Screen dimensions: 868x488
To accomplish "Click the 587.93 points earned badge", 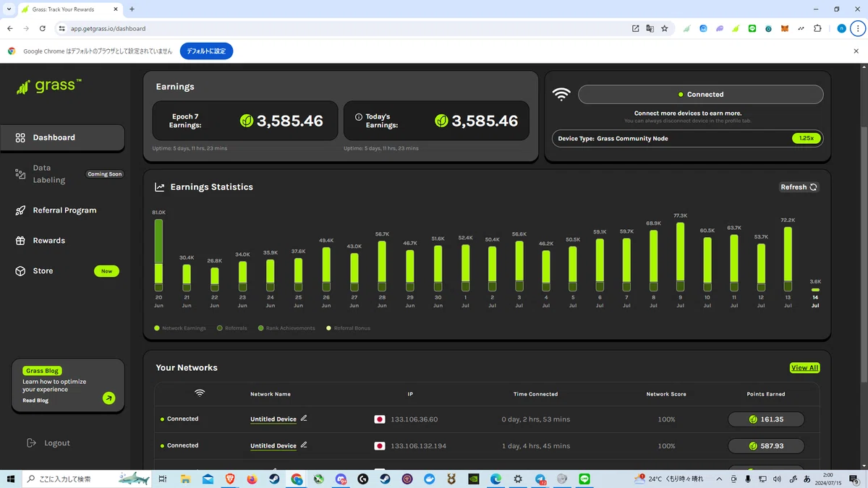I will tap(766, 446).
